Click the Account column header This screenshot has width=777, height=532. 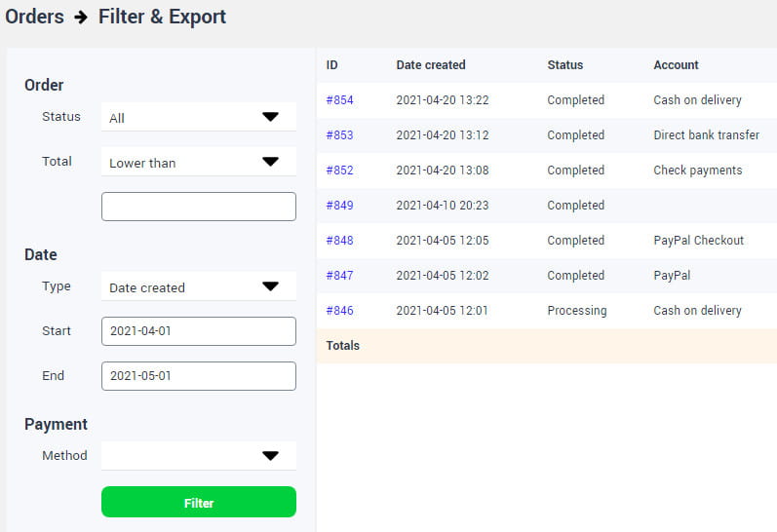(676, 65)
